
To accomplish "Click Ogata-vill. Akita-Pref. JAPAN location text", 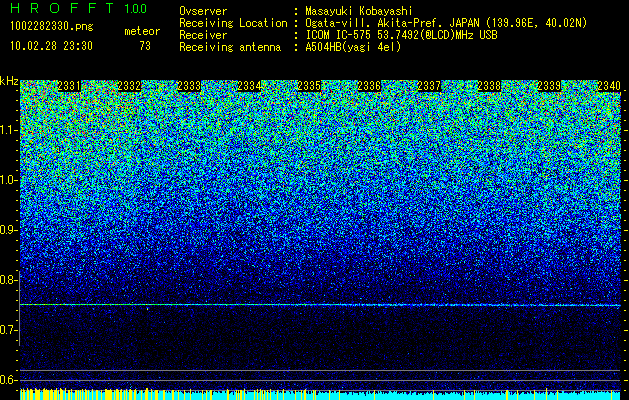I will 446,23.
